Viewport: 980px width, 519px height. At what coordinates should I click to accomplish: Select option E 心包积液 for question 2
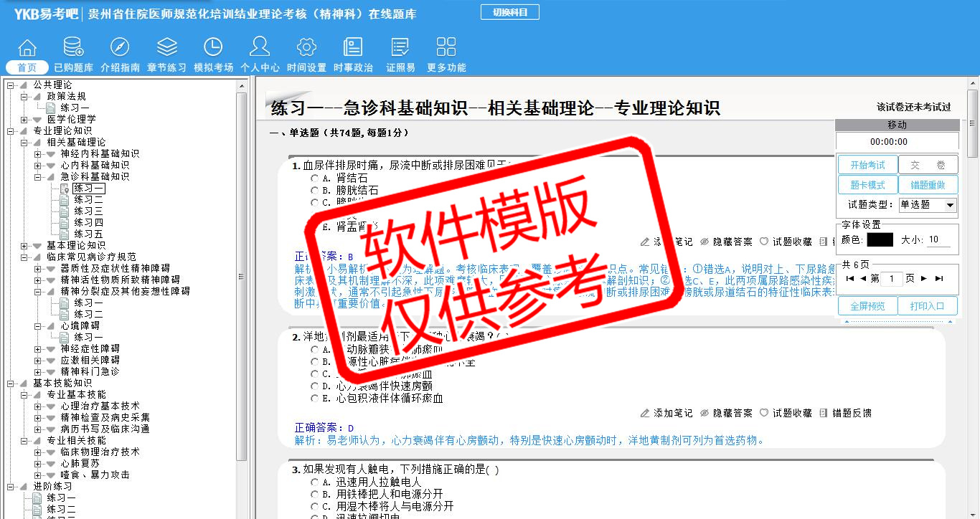[314, 399]
